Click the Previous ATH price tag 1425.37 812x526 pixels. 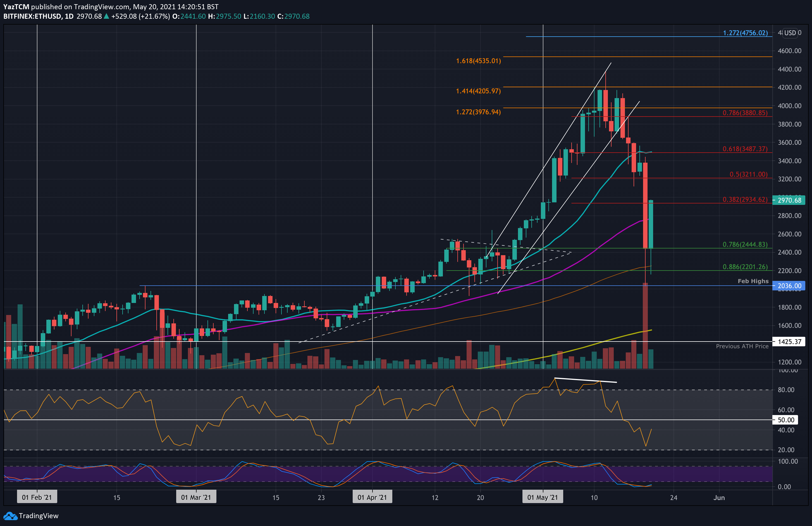[789, 342]
